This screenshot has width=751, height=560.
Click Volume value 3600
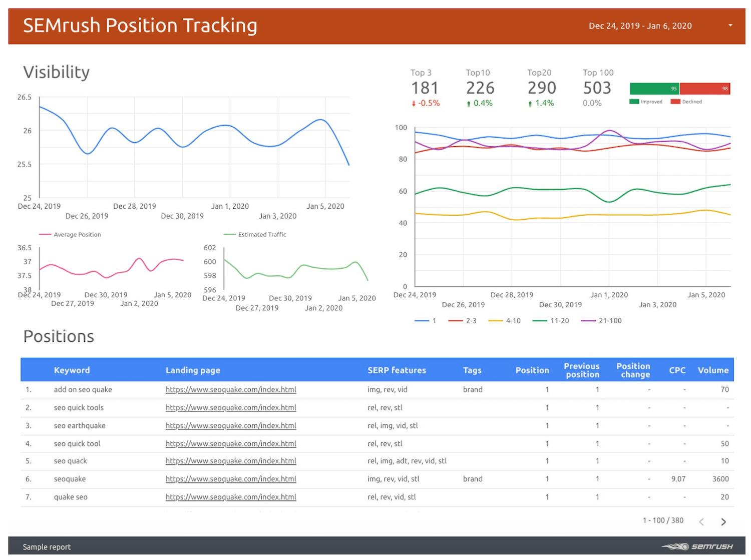tap(720, 479)
